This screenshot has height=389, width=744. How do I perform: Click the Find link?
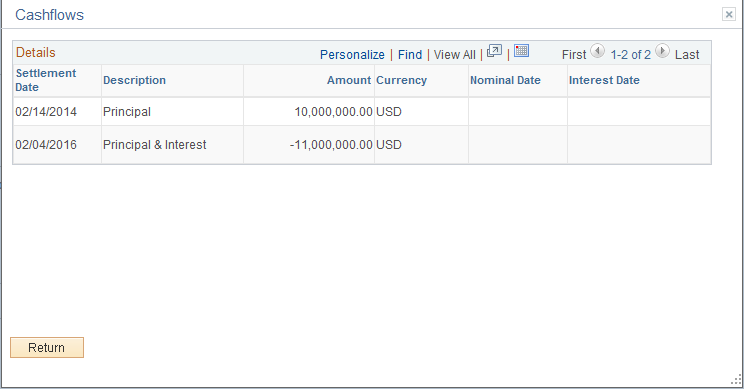click(x=410, y=55)
